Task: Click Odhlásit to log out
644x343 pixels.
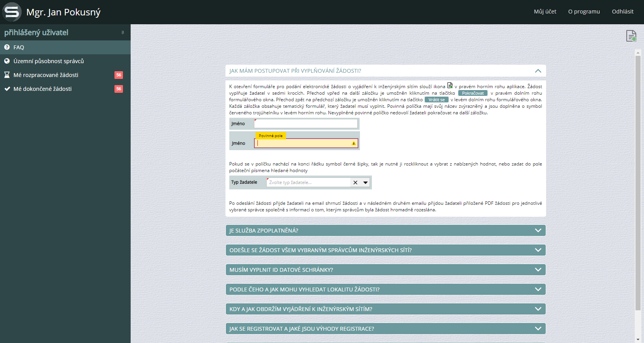Action: click(622, 12)
